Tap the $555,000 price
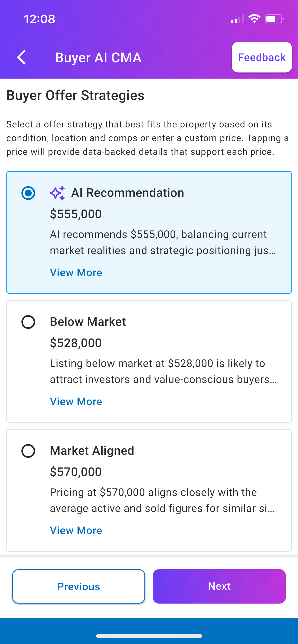This screenshot has width=298, height=644. coord(76,214)
